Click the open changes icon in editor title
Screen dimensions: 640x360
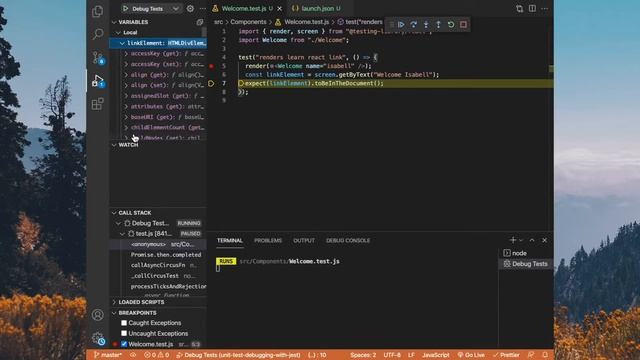point(519,9)
